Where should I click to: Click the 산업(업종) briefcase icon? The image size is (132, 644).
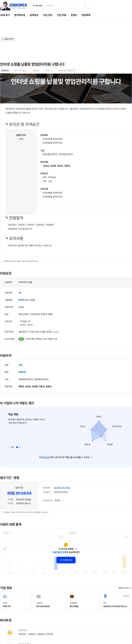tap(72, 596)
